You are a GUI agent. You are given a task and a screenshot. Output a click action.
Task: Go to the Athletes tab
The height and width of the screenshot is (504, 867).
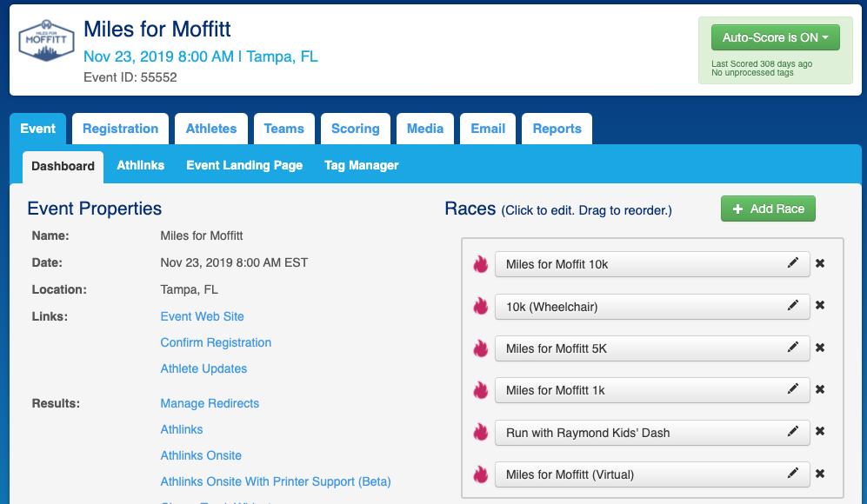coord(211,129)
